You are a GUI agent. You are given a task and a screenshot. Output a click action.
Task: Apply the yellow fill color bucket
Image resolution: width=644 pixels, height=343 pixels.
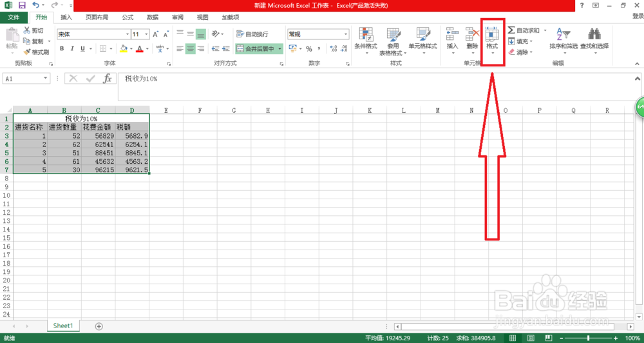click(124, 48)
